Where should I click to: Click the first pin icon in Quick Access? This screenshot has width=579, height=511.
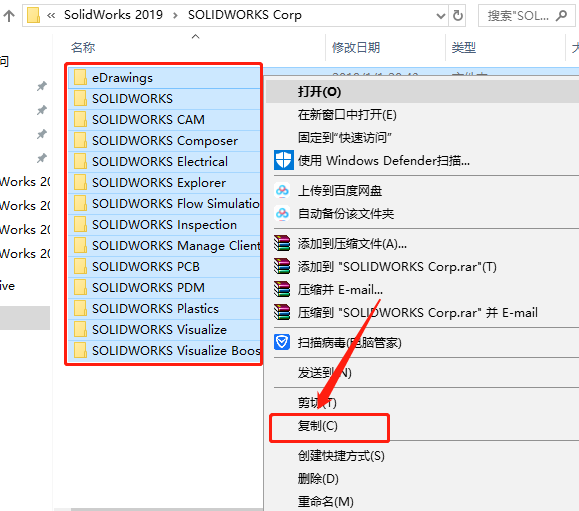pos(42,86)
